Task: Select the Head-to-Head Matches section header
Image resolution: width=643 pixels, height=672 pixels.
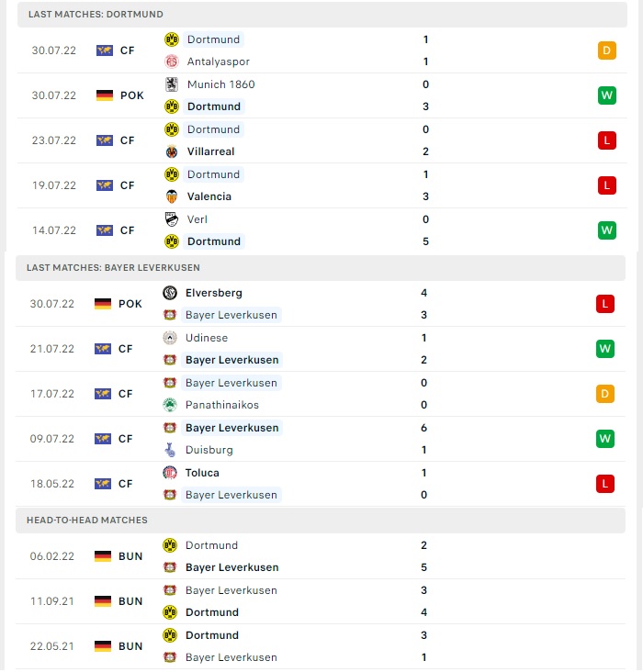Action: tap(321, 521)
